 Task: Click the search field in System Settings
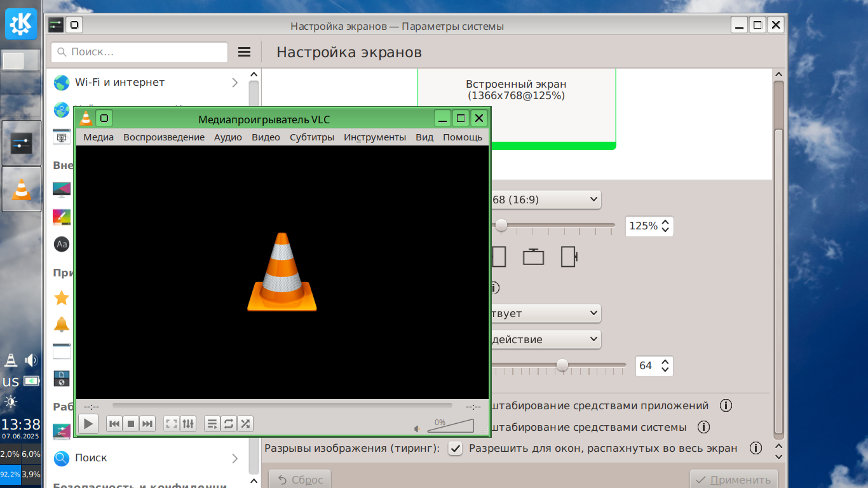click(x=139, y=52)
